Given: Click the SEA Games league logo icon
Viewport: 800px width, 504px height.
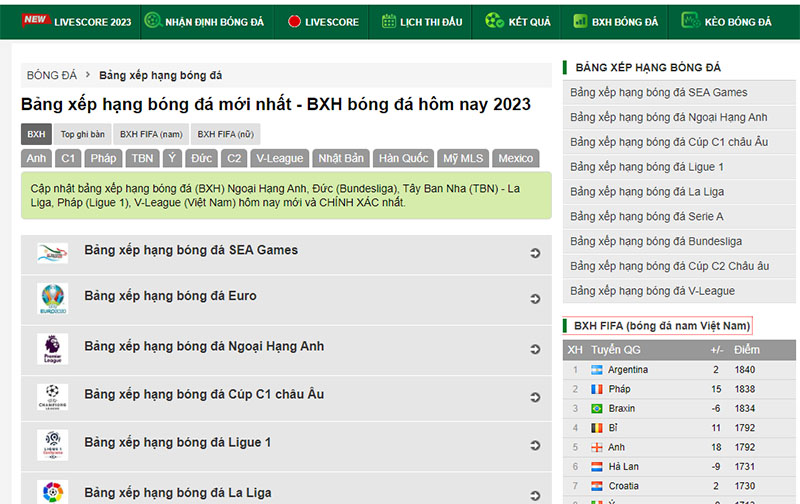Looking at the screenshot, I should coord(52,253).
